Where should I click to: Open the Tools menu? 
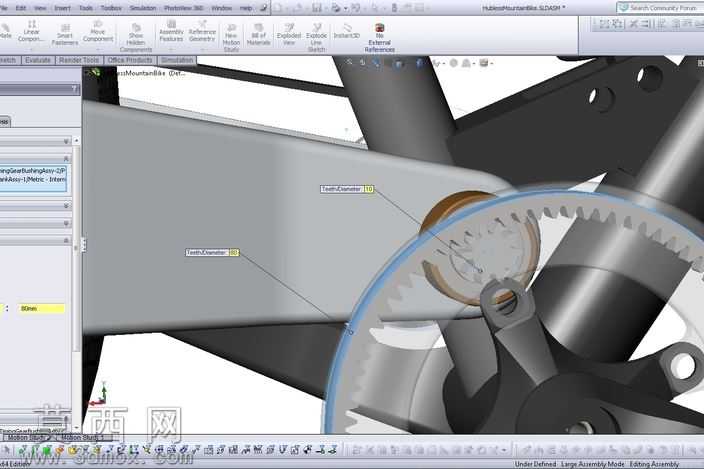[85, 8]
